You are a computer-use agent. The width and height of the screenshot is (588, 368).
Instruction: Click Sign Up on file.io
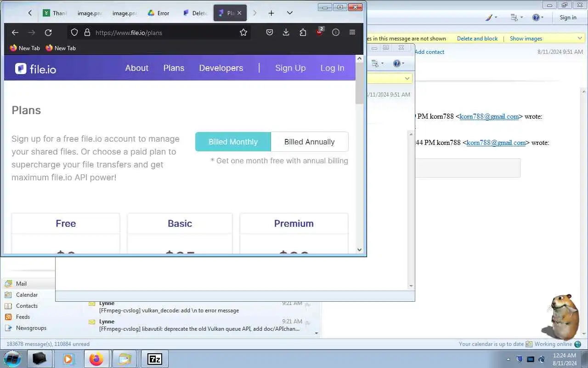tap(290, 68)
